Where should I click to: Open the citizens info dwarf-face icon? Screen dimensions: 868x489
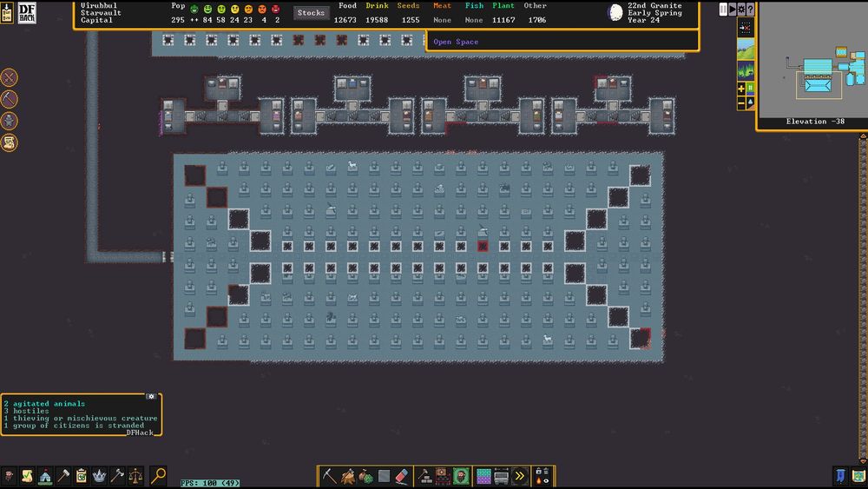point(9,476)
